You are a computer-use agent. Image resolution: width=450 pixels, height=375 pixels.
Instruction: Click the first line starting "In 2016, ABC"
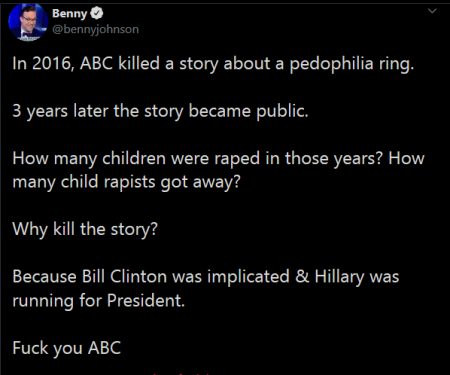tap(213, 63)
